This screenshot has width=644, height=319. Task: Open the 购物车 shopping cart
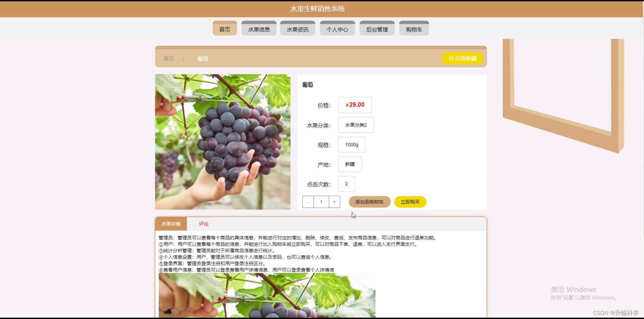tap(414, 29)
